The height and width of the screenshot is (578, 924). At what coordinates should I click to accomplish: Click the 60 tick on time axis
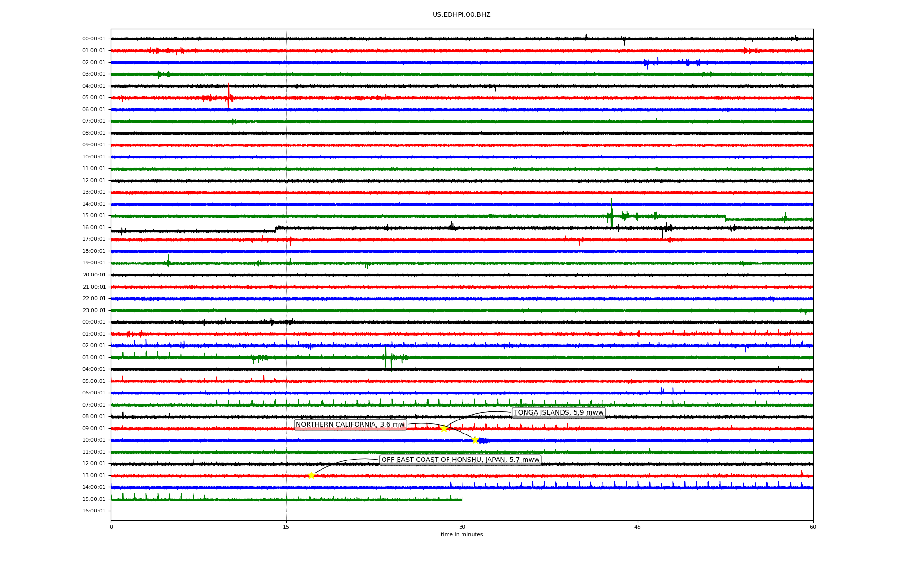813,527
